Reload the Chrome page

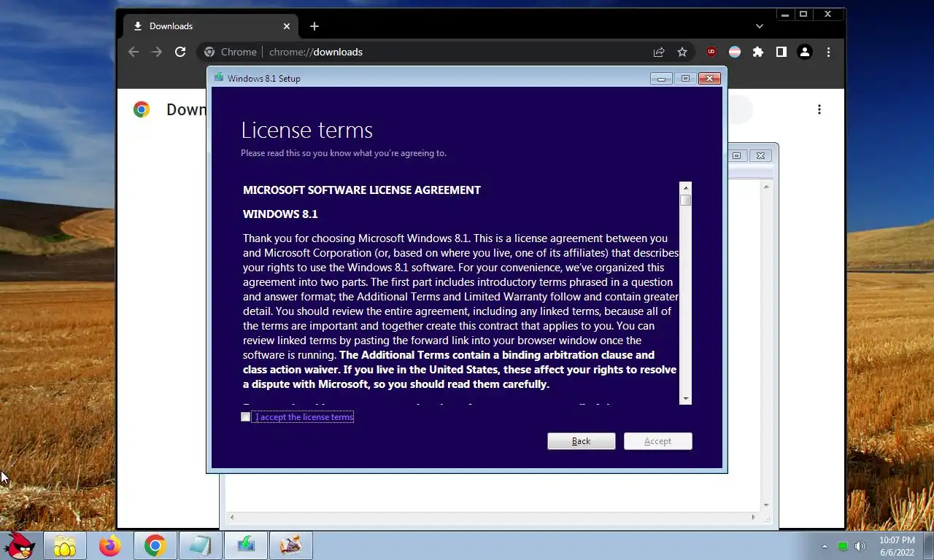180,52
